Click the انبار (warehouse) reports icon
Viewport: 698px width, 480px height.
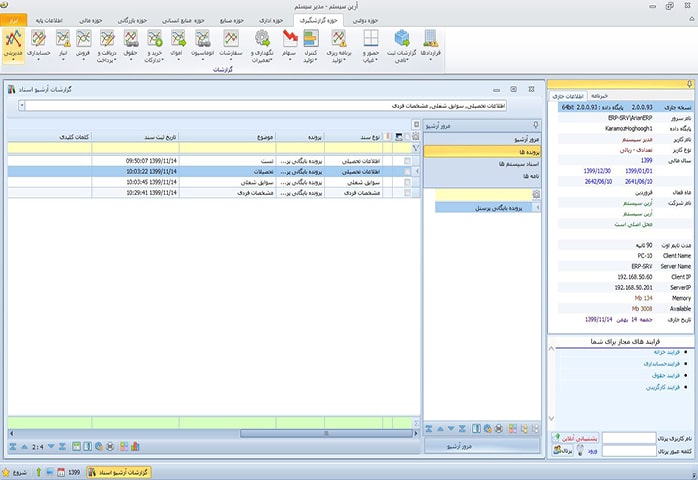62,44
